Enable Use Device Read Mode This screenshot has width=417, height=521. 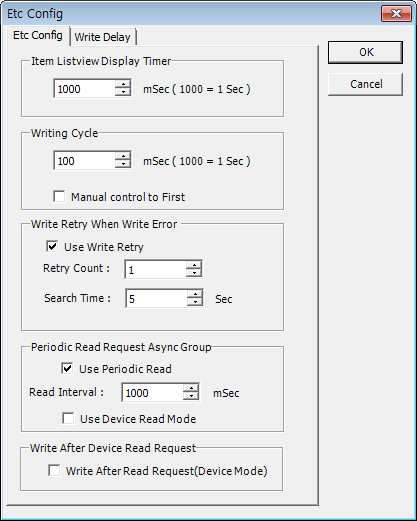68,418
